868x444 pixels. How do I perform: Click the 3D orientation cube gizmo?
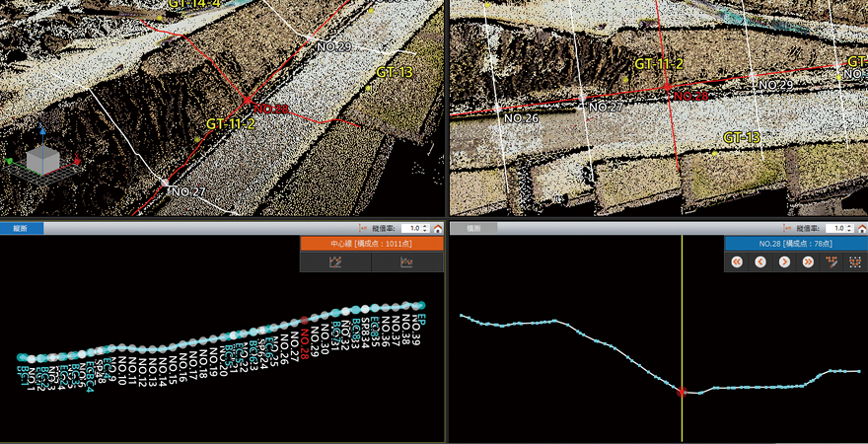pos(42,159)
